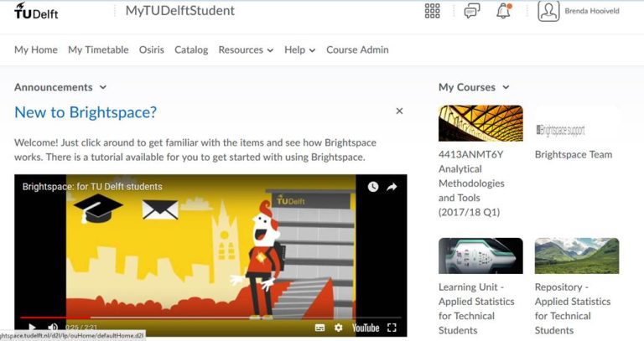The width and height of the screenshot is (644, 341).
Task: Open video settings gear icon
Action: (338, 328)
